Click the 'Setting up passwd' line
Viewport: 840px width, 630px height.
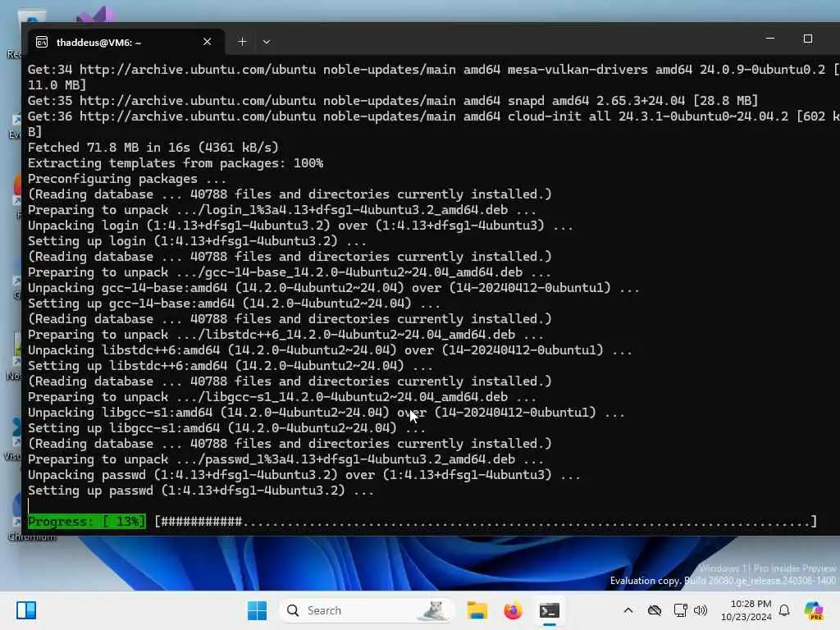200,491
